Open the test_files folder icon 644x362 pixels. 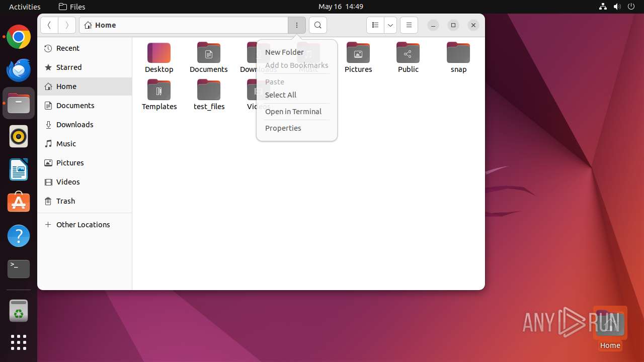click(x=209, y=90)
